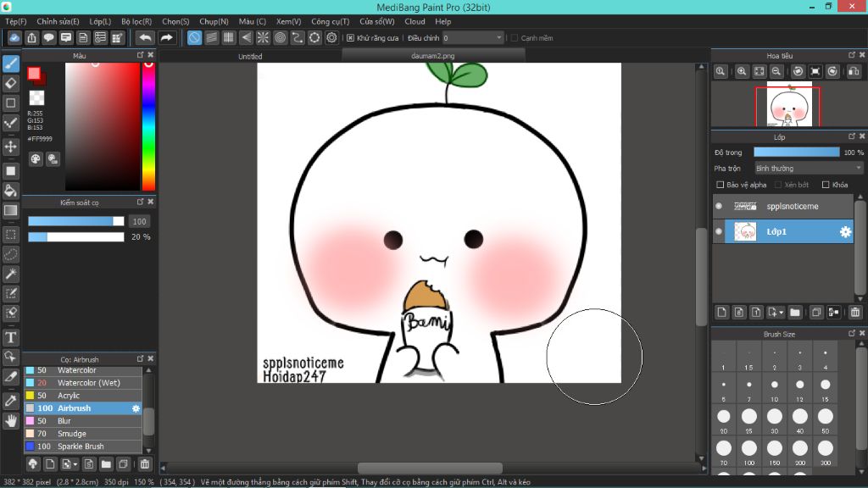Switch to daumam2.png tab
The width and height of the screenshot is (868, 488).
[x=433, y=55]
